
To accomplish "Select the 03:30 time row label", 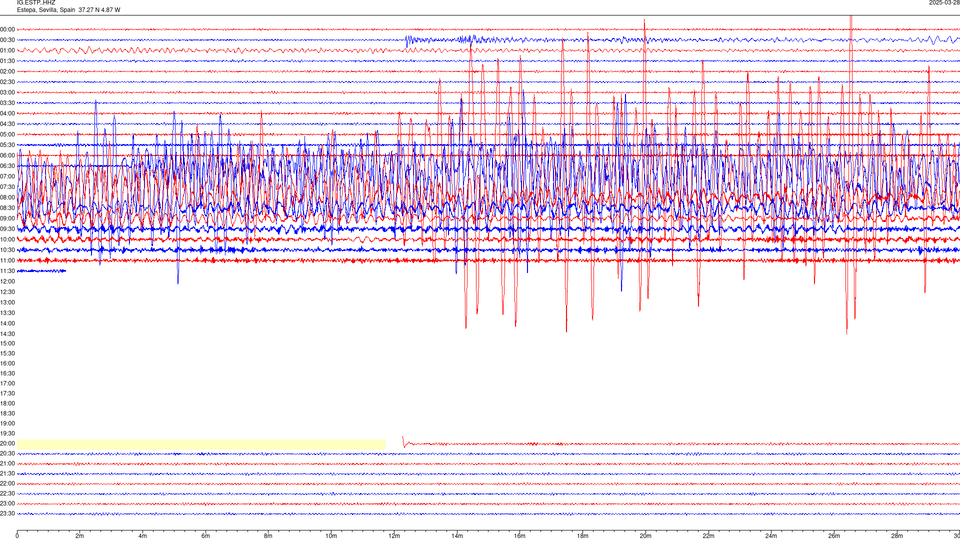I will (x=7, y=103).
